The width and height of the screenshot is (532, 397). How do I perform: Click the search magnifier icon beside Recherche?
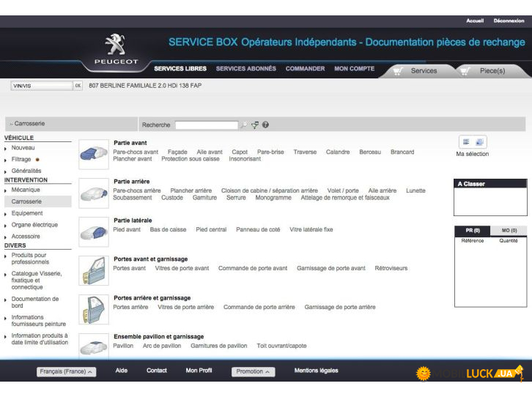[245, 125]
